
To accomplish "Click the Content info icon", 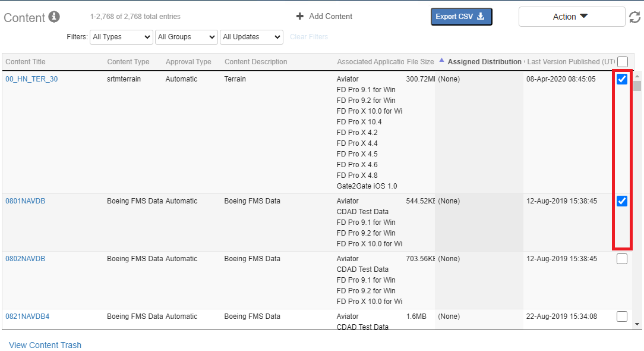I will point(54,17).
